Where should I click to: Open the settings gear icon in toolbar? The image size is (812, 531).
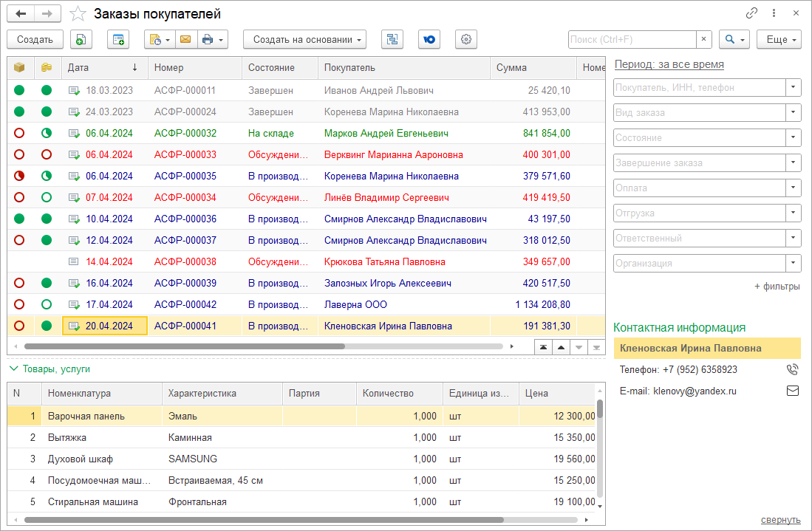pyautogui.click(x=465, y=40)
